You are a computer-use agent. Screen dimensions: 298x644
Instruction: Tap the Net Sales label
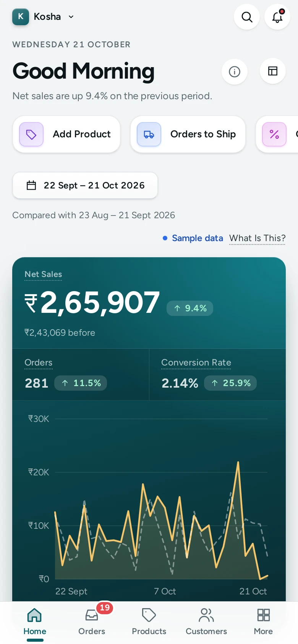click(43, 274)
